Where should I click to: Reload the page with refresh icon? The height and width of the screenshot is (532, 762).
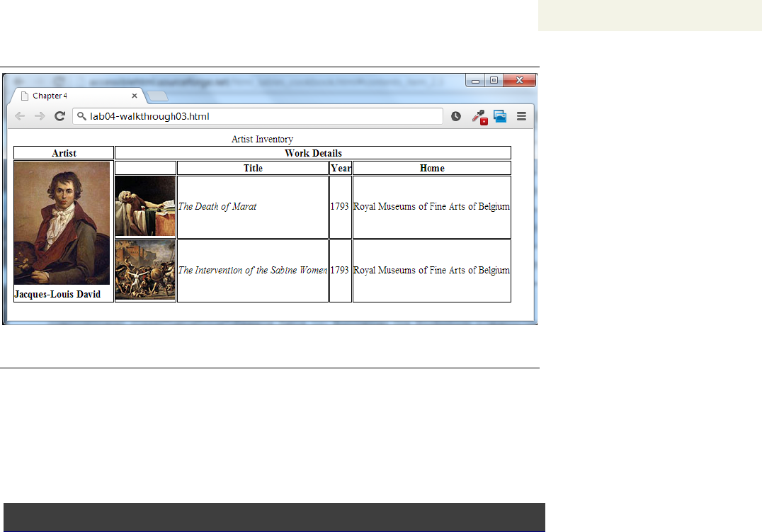pos(59,116)
